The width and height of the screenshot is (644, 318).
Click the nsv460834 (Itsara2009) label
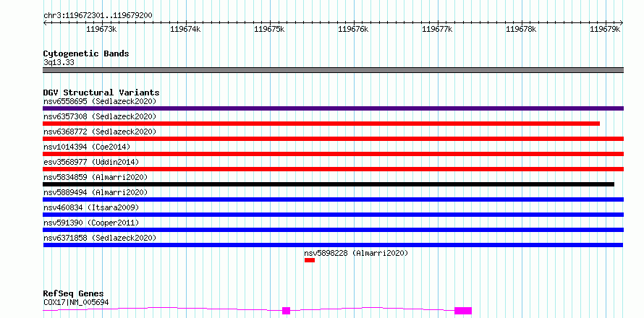point(91,207)
